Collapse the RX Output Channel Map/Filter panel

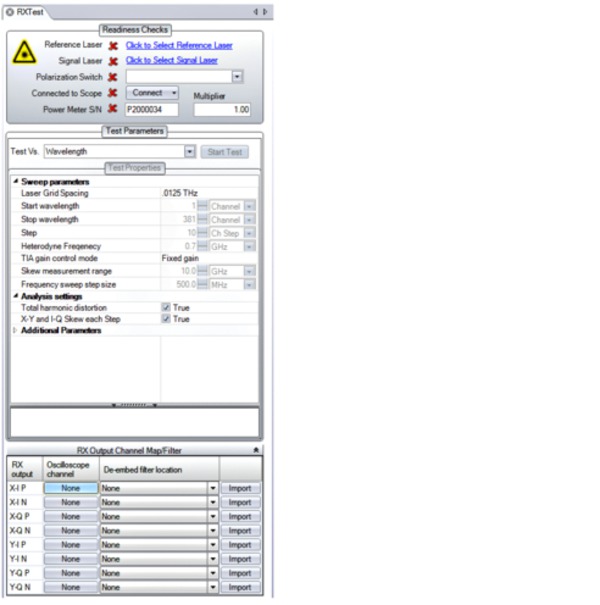coord(255,451)
